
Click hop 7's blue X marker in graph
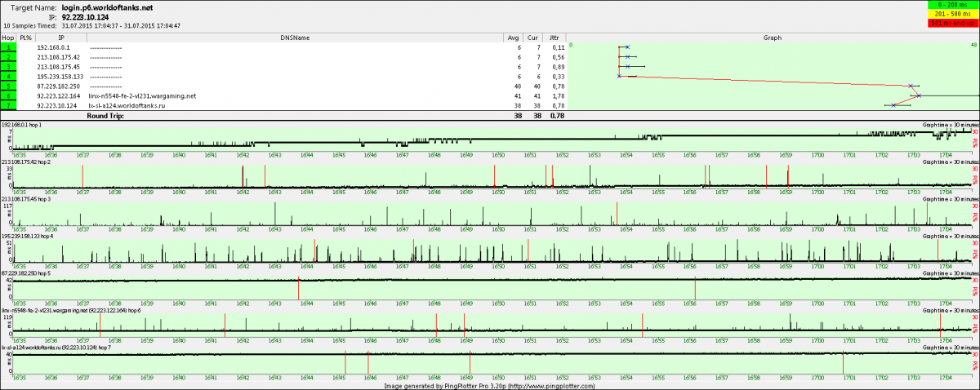[x=893, y=105]
